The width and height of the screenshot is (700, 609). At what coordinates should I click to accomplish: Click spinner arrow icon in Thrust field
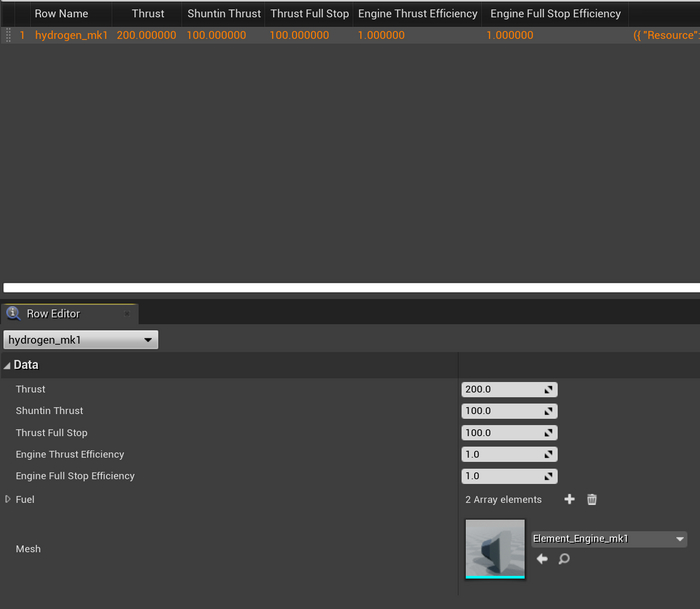pos(548,390)
